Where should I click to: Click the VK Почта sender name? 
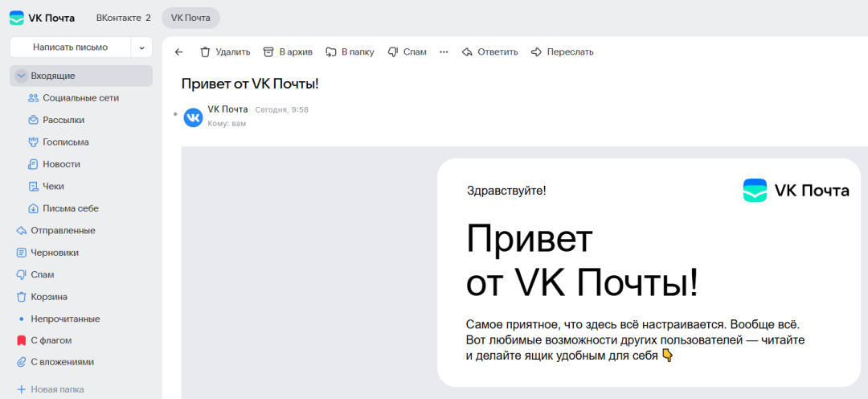pos(227,109)
